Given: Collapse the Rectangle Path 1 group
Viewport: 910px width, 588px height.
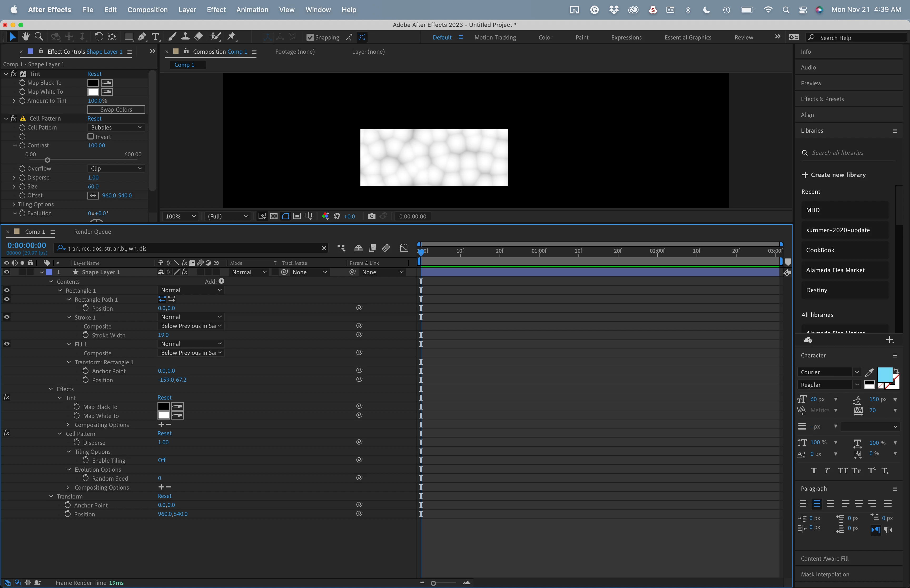Looking at the screenshot, I should [69, 300].
